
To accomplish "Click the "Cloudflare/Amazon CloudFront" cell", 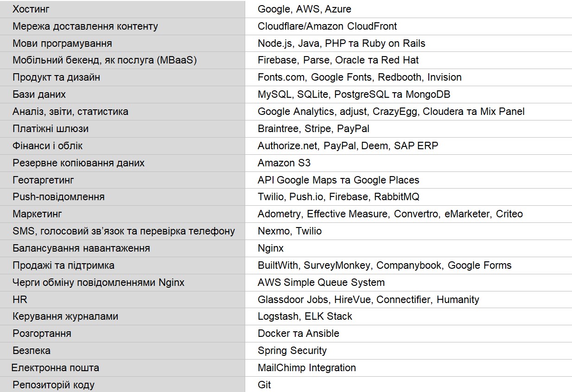I will pyautogui.click(x=327, y=26).
